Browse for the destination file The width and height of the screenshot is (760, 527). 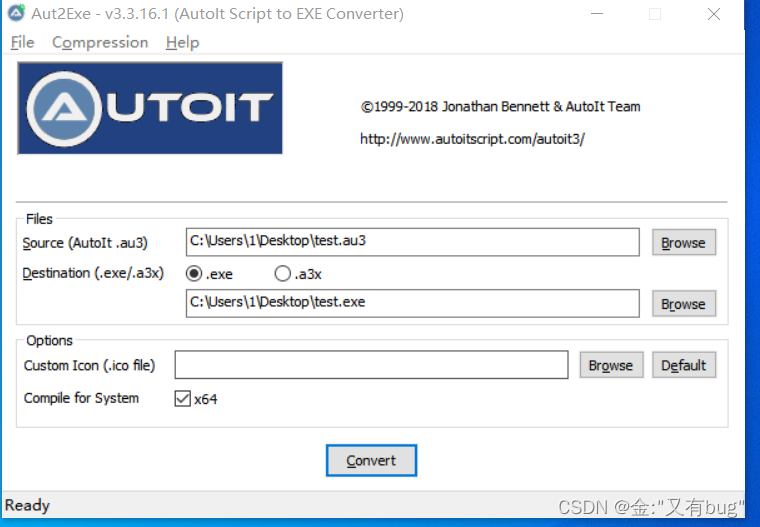click(683, 304)
